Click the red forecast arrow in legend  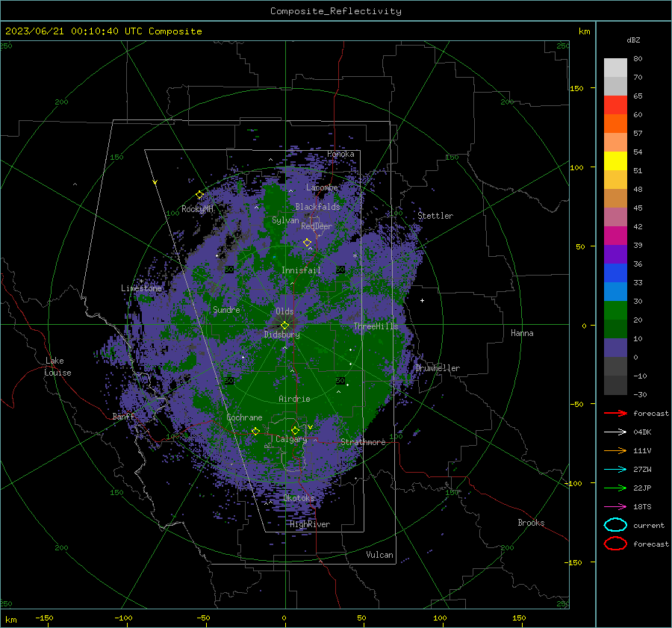click(x=615, y=413)
